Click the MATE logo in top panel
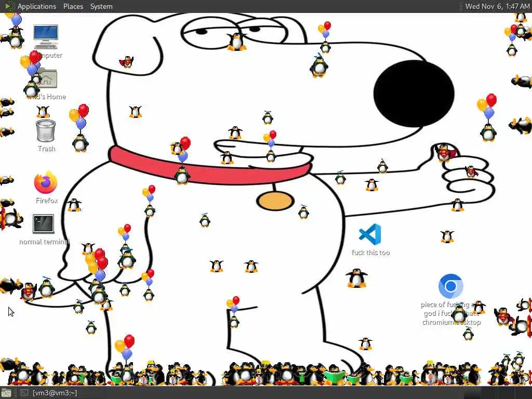 (9, 6)
